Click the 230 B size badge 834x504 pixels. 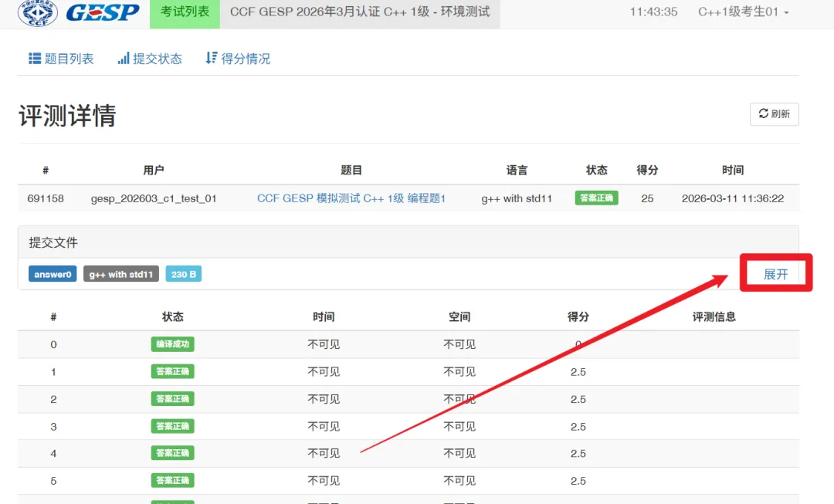pos(184,274)
